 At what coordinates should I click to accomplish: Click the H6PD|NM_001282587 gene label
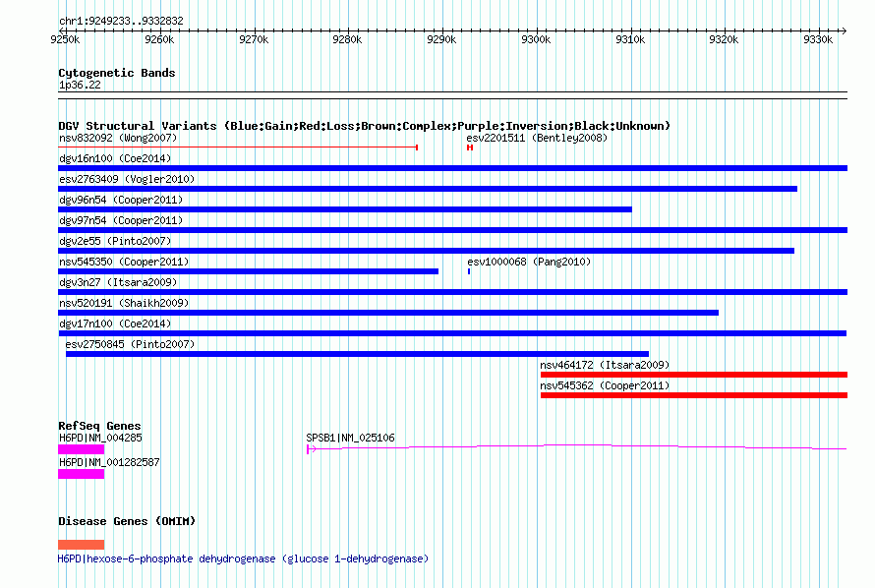coord(109,462)
